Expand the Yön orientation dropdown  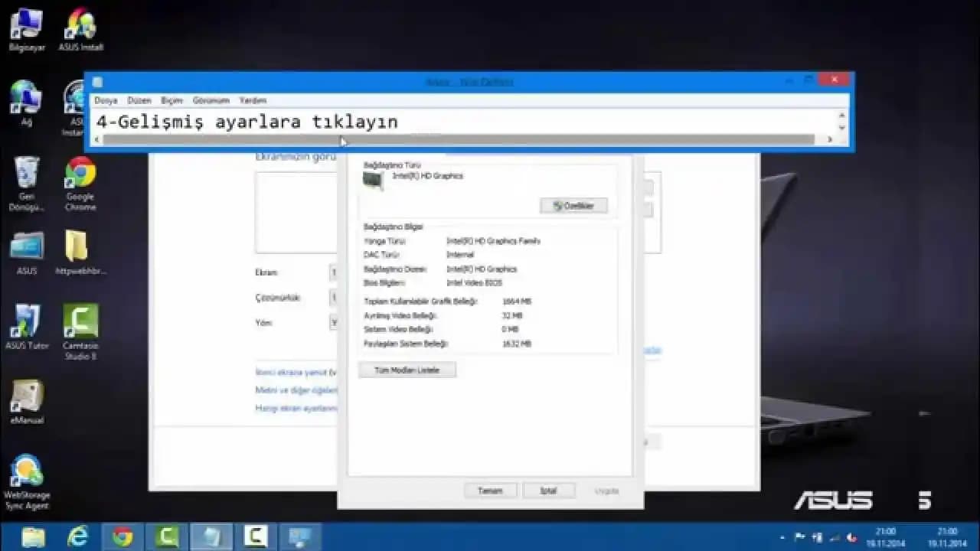(x=334, y=322)
